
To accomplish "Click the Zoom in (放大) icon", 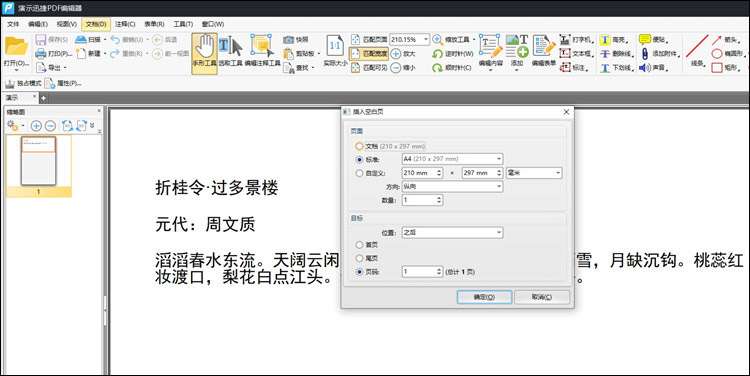I will [396, 54].
